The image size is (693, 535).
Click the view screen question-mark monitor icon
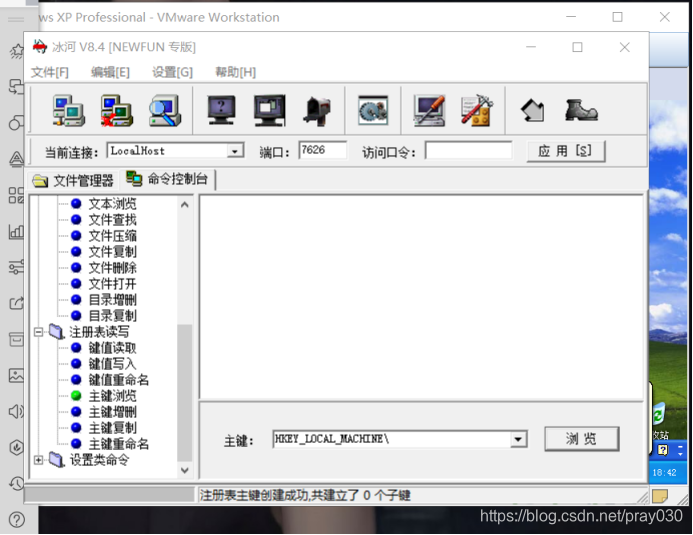[x=221, y=110]
